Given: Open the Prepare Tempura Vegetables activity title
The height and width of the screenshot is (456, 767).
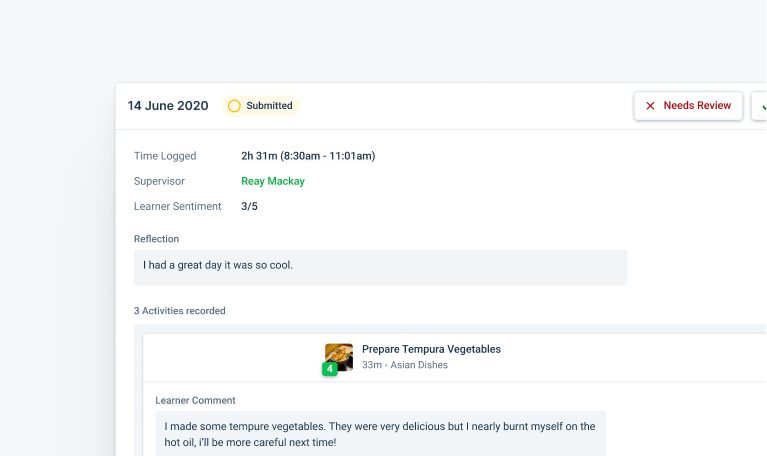Looking at the screenshot, I should [431, 349].
